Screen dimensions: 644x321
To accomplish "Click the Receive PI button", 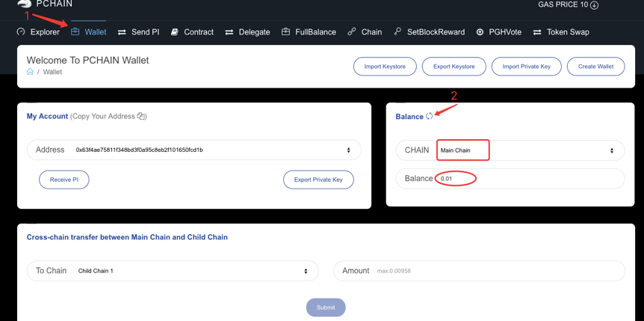I will tap(64, 180).
